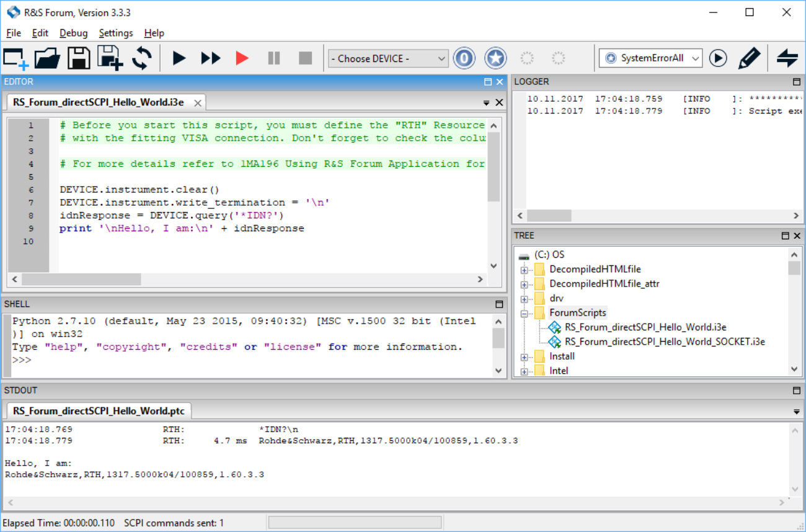Collapse the ForumScripts folder
This screenshot has width=806, height=532.
(x=525, y=313)
